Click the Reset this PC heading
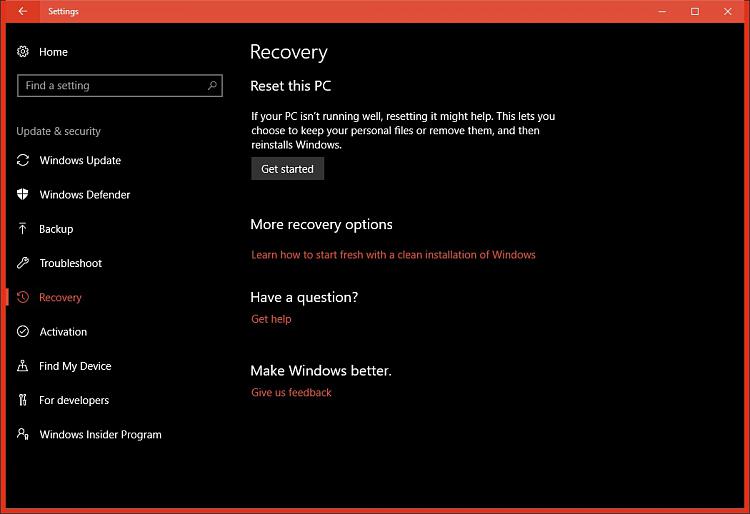This screenshot has height=514, width=750. 290,86
